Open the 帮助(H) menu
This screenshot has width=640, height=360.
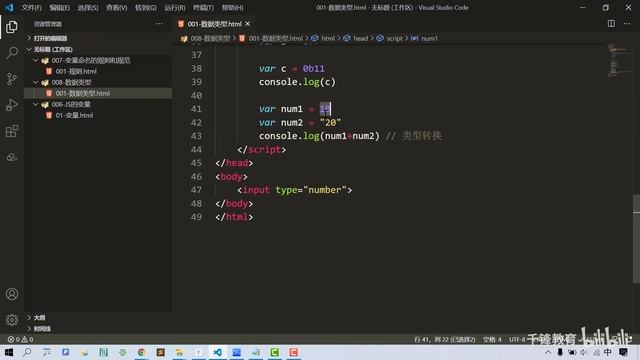pyautogui.click(x=233, y=7)
